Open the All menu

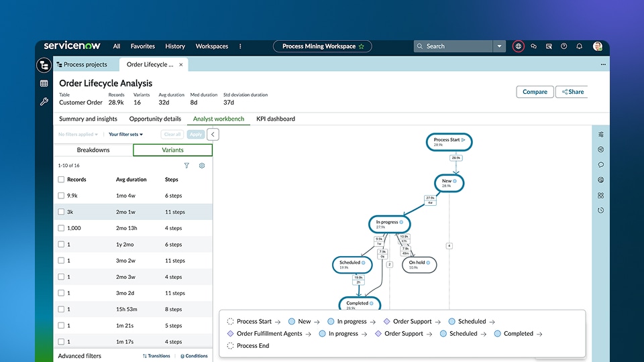click(117, 46)
